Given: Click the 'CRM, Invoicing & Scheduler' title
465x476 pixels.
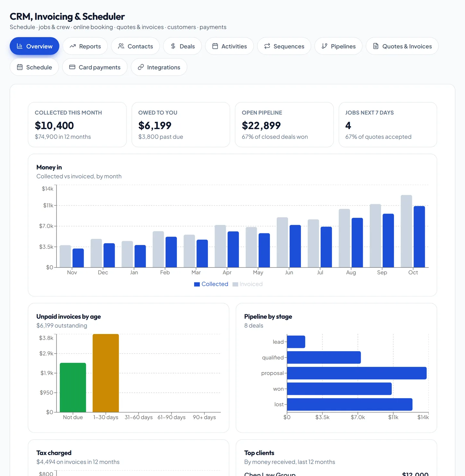Looking at the screenshot, I should 67,16.
